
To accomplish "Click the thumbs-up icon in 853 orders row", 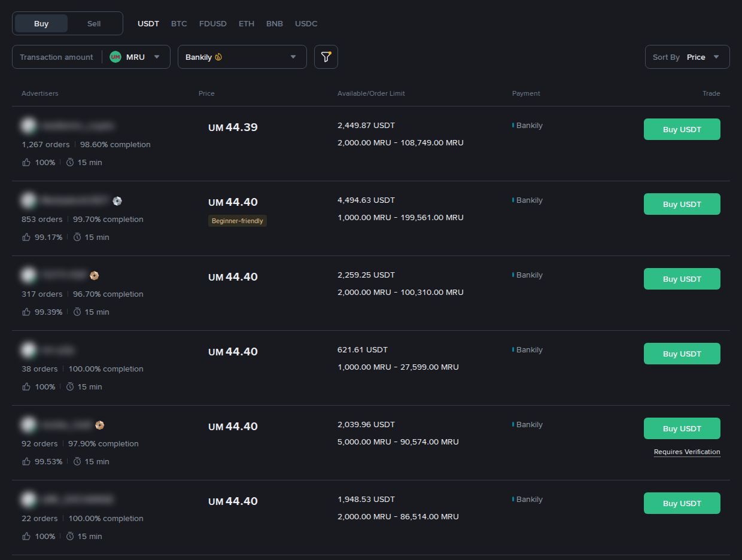I will (x=26, y=237).
